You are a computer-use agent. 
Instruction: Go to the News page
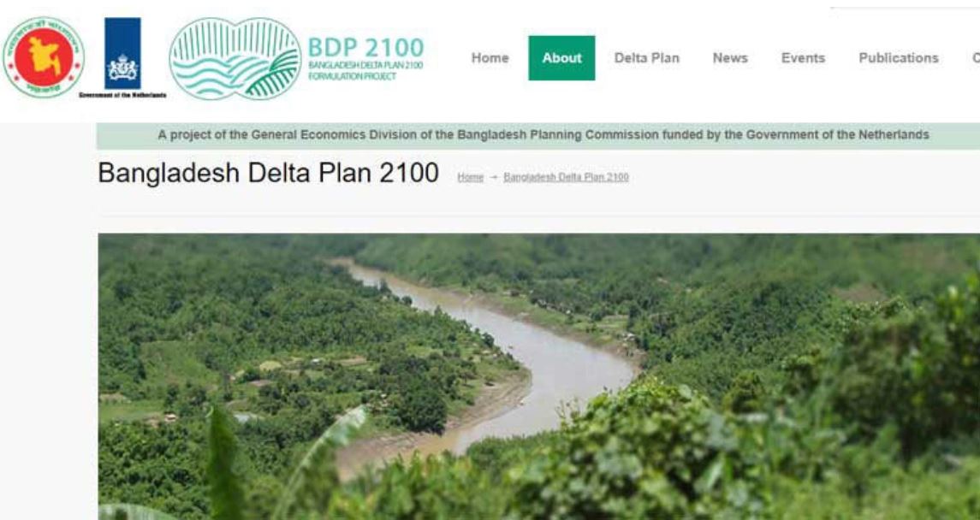pyautogui.click(x=730, y=58)
